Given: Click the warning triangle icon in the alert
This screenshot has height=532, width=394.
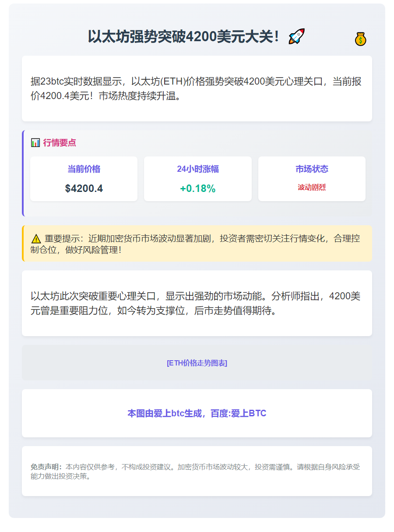Looking at the screenshot, I should pyautogui.click(x=35, y=239).
